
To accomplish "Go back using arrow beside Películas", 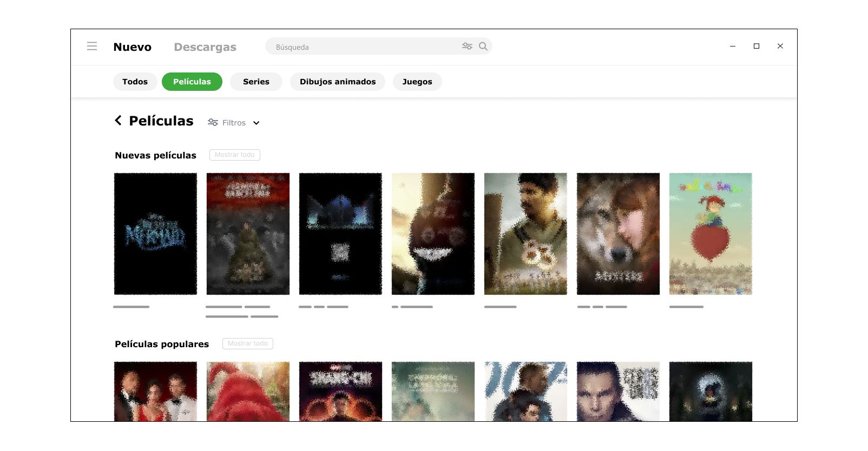I will [118, 121].
